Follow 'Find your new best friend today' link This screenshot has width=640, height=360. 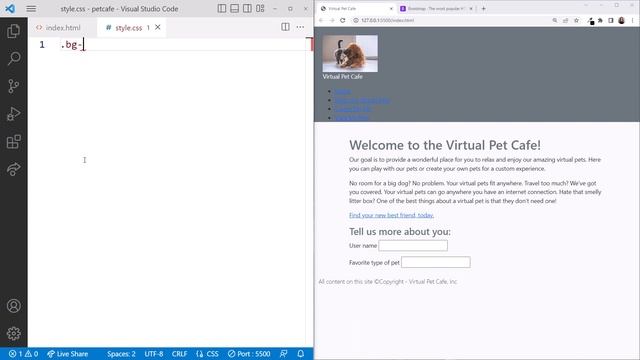391,215
